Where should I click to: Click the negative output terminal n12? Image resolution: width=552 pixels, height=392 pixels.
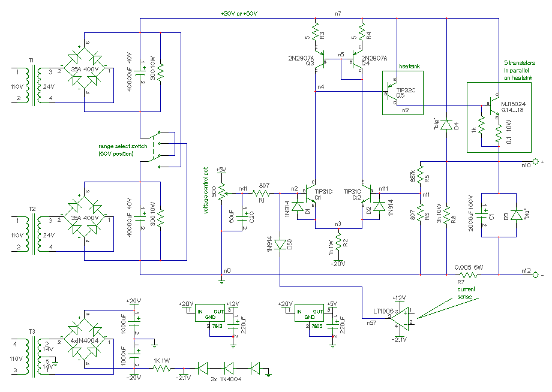535,275
